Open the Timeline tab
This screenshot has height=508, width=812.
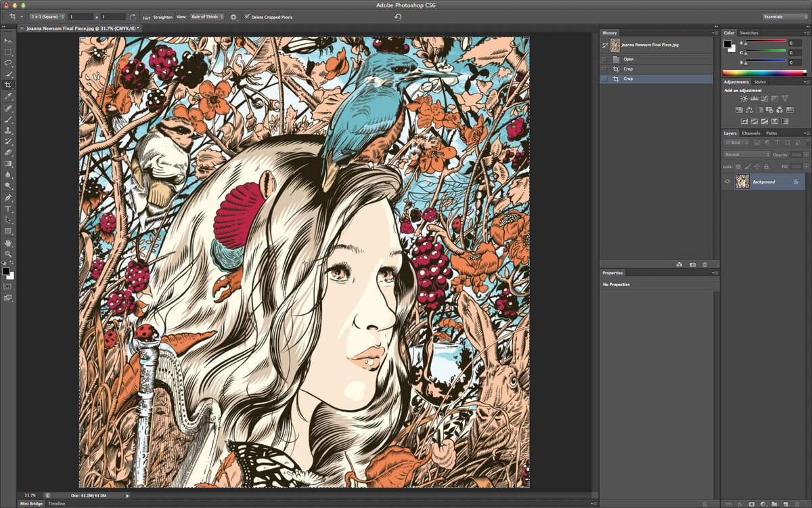click(57, 504)
